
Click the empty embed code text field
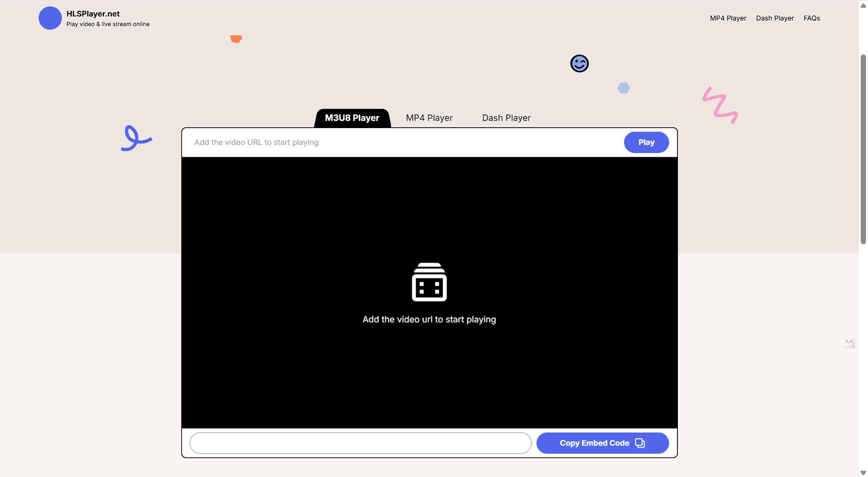coord(360,443)
